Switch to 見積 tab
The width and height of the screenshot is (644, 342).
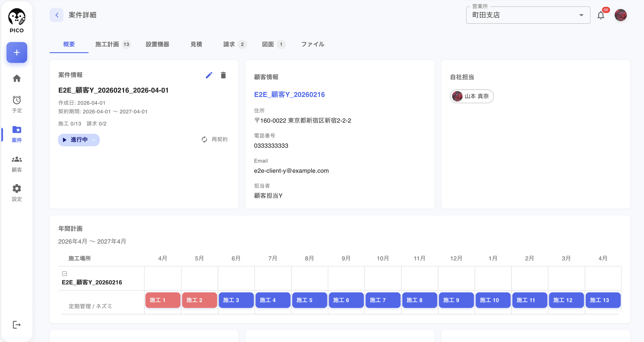tap(196, 44)
